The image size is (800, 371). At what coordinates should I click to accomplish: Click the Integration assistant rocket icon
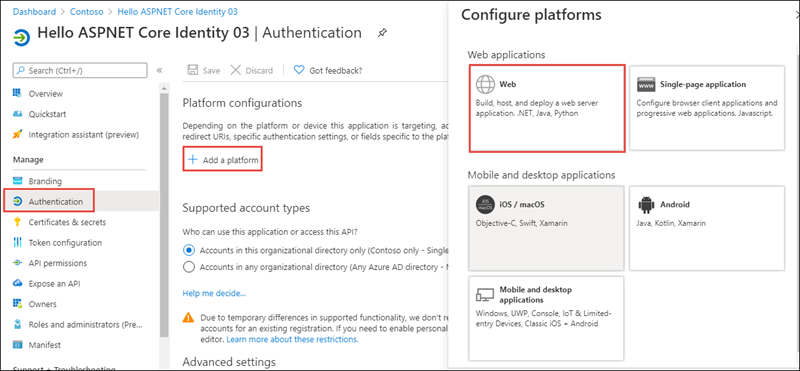pos(18,135)
